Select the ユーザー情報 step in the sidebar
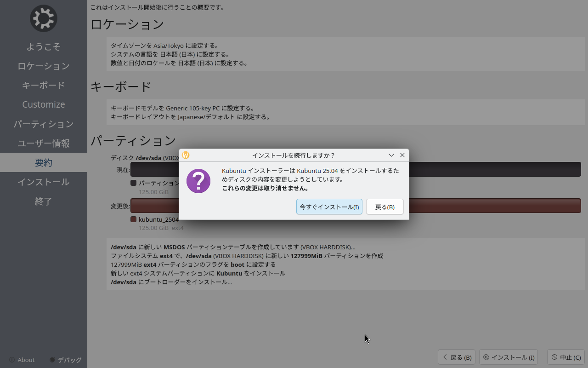The image size is (588, 368). [44, 143]
